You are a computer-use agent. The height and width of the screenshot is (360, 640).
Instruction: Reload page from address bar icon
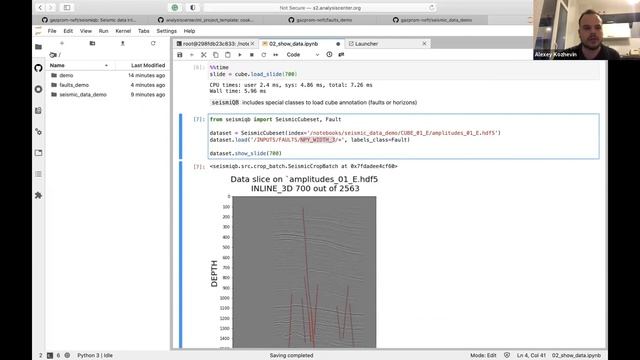tap(431, 8)
